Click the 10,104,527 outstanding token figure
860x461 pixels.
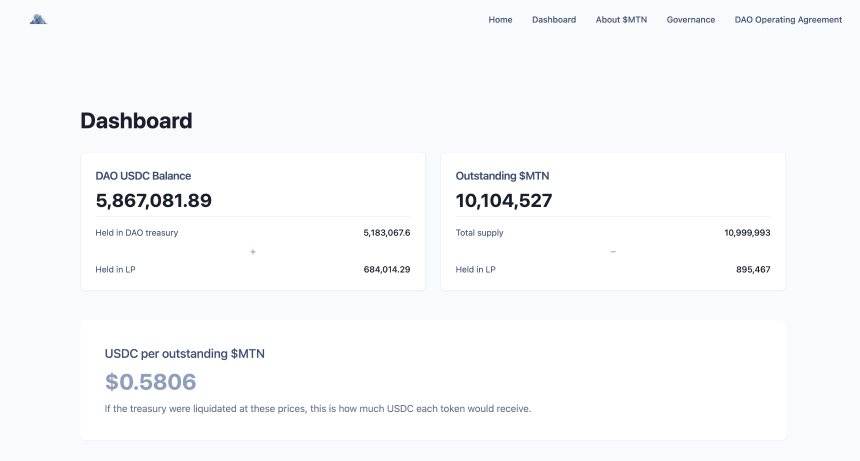pos(504,201)
